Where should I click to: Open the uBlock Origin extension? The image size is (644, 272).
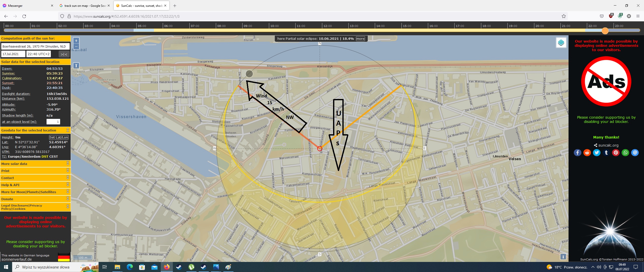tap(611, 16)
